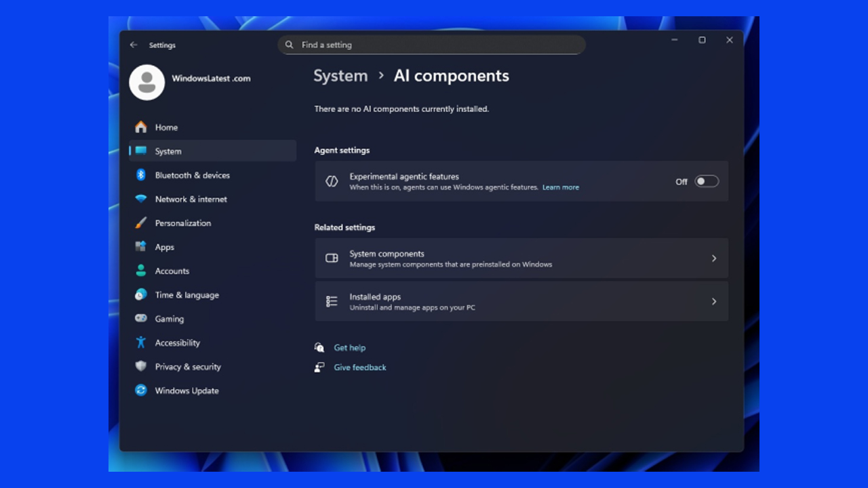
Task: Click the Privacy & security shield icon
Action: tap(141, 367)
